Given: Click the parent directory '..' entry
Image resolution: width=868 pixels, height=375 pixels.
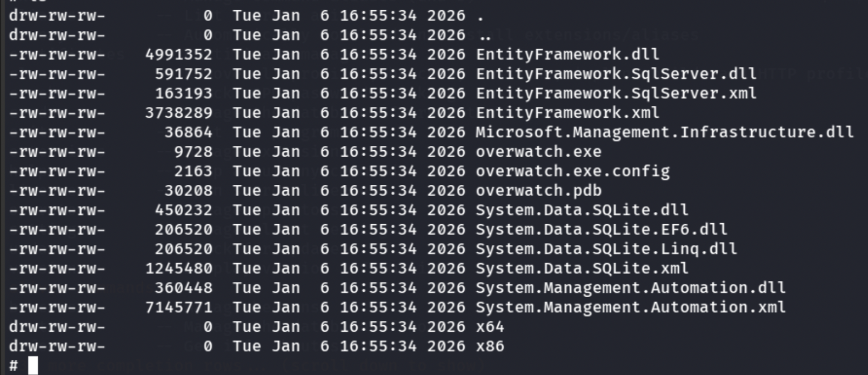Looking at the screenshot, I should [x=485, y=36].
